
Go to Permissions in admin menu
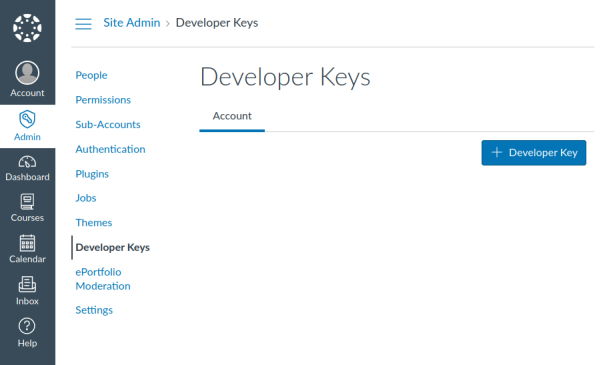103,100
